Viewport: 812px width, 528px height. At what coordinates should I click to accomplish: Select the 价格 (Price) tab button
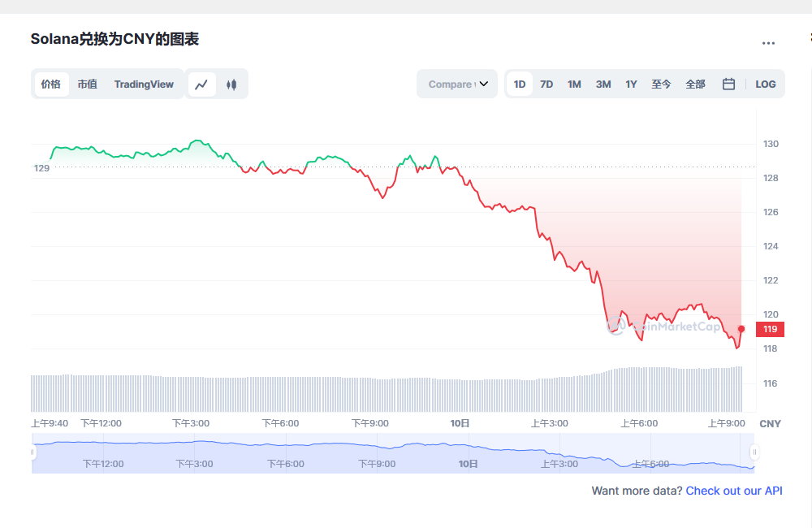(50, 84)
